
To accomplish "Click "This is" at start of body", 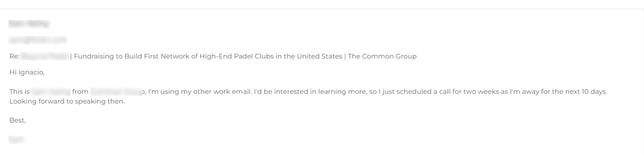I will 19,92.
